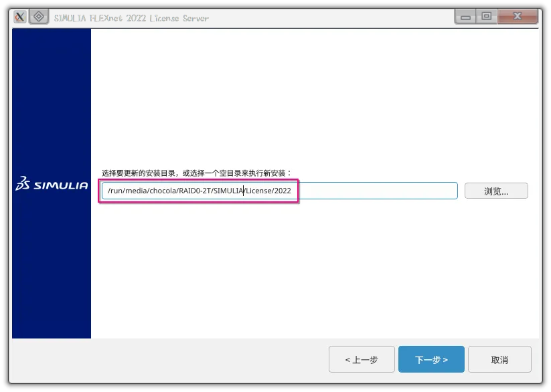Click the installation directory instruction label
The image size is (551, 392).
(197, 173)
